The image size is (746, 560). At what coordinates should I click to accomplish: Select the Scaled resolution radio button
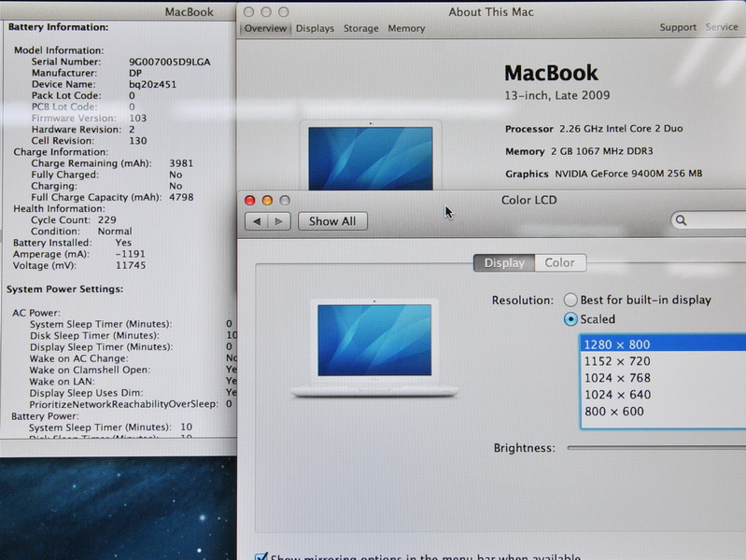click(x=570, y=319)
